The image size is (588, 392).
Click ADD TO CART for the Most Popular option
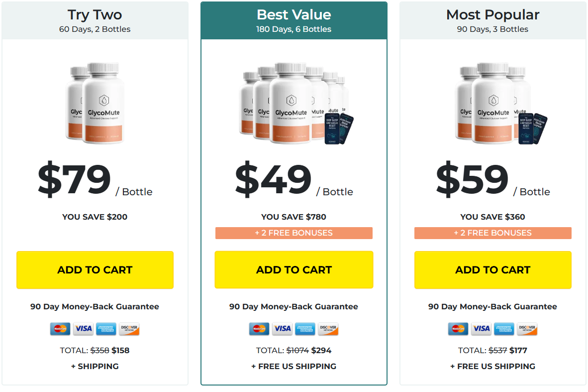(x=492, y=269)
